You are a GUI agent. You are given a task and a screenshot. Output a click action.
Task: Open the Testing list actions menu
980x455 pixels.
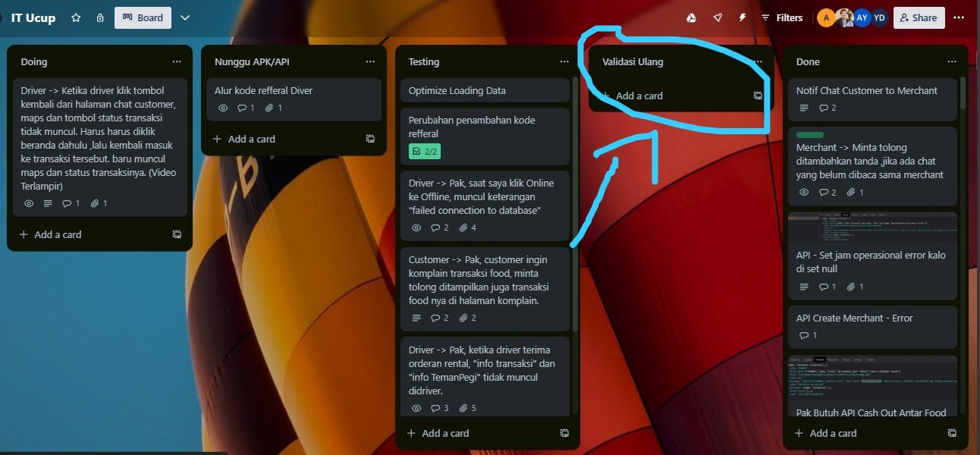coord(564,62)
